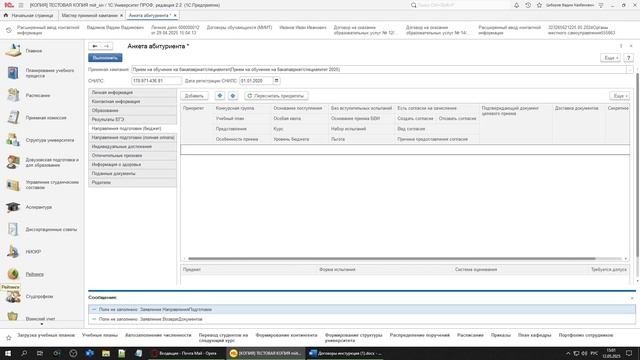Open Информация о здоровье section
This screenshot has height=360, width=640.
coord(133,164)
